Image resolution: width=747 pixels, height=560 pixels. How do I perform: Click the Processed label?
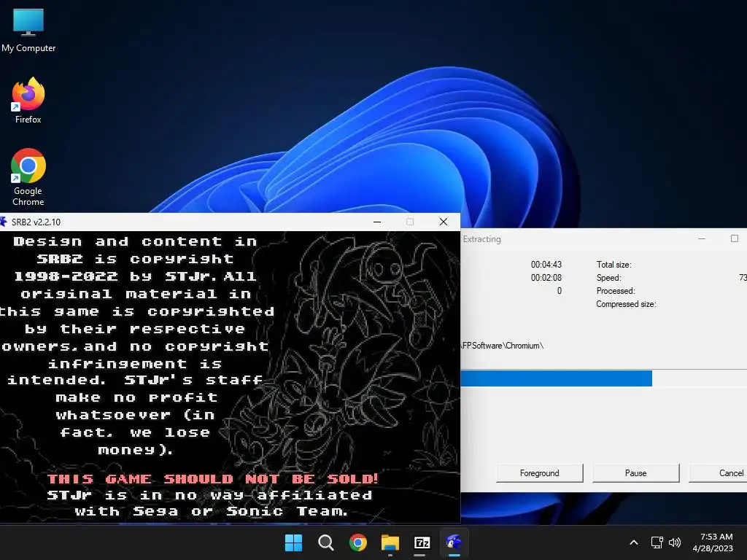click(616, 291)
